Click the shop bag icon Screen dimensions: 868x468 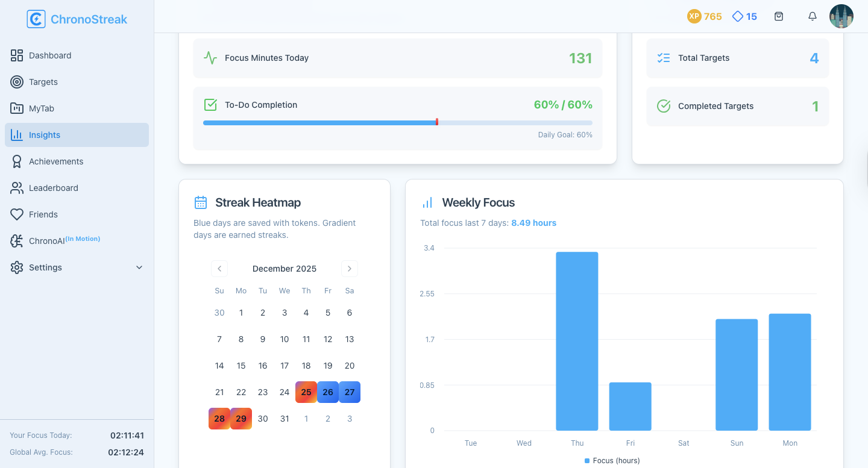coord(779,16)
